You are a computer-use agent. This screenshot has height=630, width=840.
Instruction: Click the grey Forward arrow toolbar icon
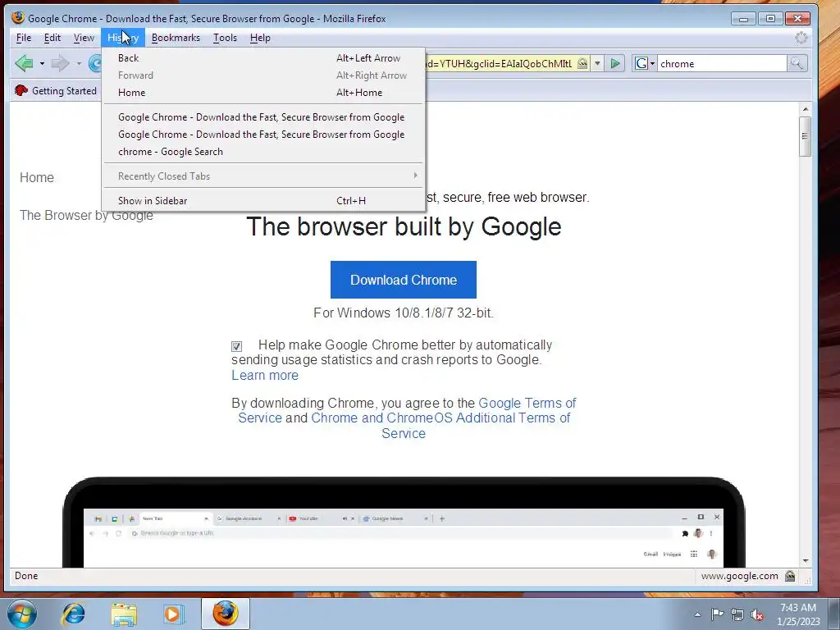60,64
